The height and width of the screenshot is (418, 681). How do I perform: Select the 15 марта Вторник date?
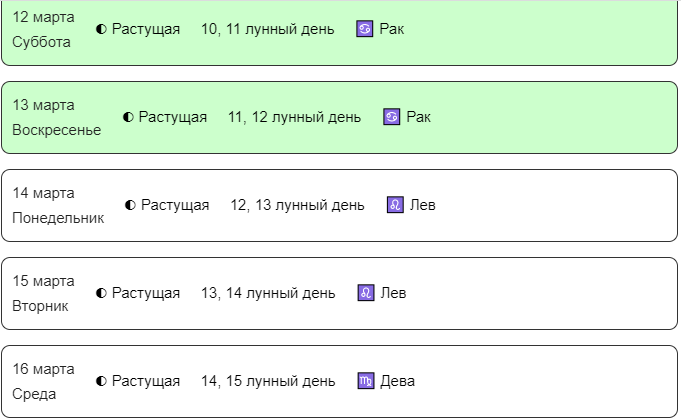(x=43, y=293)
